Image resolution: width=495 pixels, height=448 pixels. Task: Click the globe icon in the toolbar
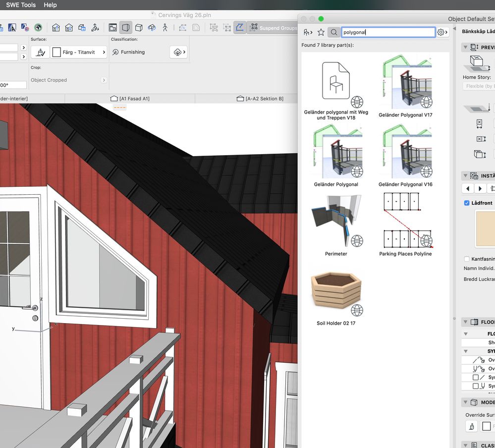(38, 28)
